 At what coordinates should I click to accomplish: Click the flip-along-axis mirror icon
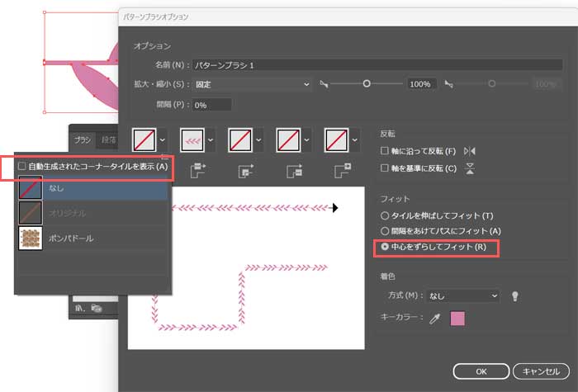470,151
